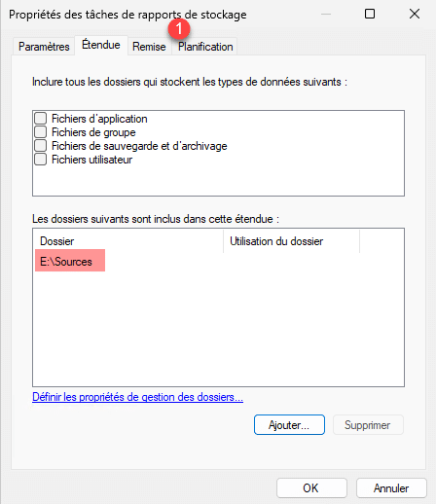Click the Supprimer button

368,425
